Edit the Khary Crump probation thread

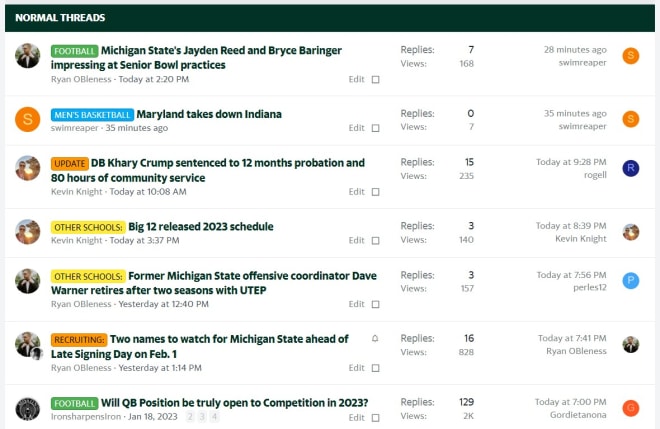coord(356,192)
